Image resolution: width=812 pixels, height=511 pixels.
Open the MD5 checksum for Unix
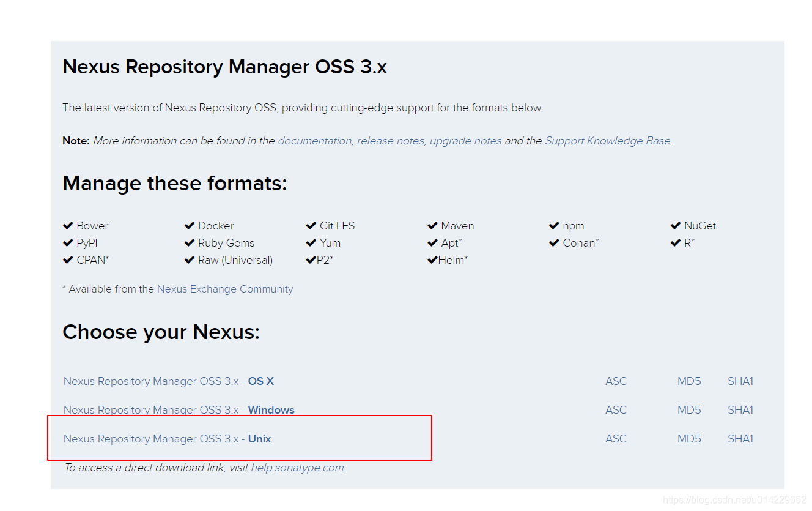(x=689, y=439)
